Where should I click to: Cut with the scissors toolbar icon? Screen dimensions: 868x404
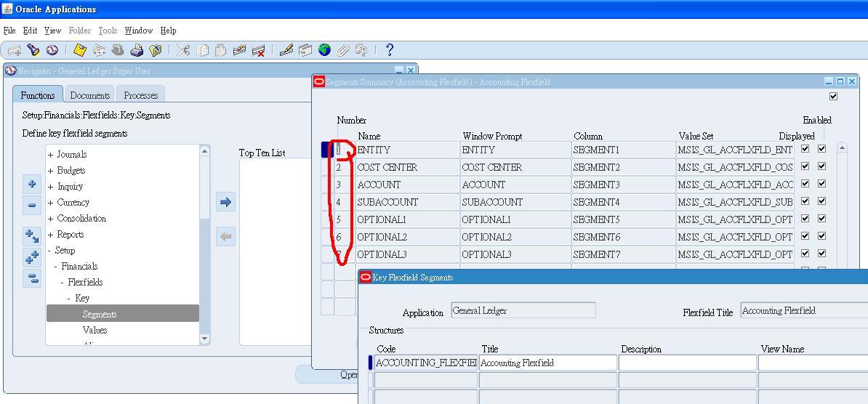tap(183, 50)
